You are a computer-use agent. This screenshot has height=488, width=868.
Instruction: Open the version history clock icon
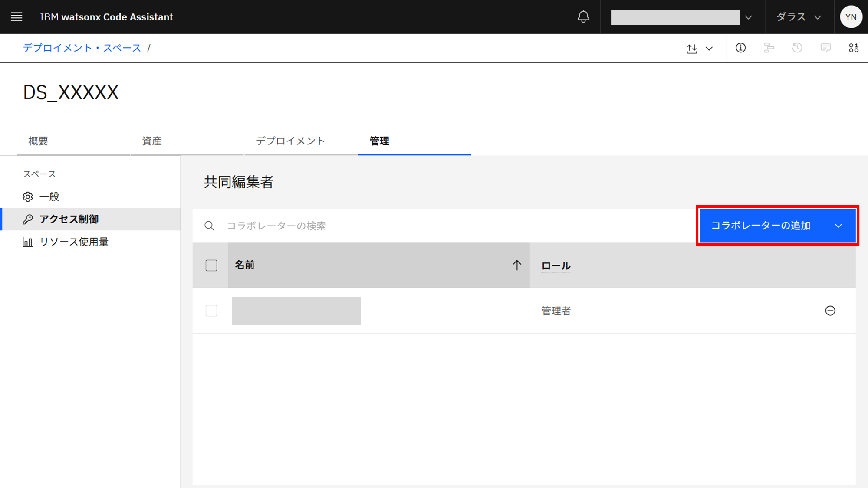click(797, 48)
